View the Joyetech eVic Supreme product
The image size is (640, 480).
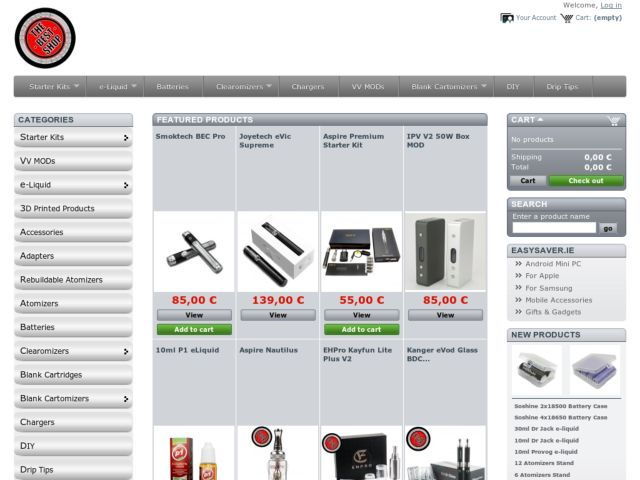pos(278,315)
